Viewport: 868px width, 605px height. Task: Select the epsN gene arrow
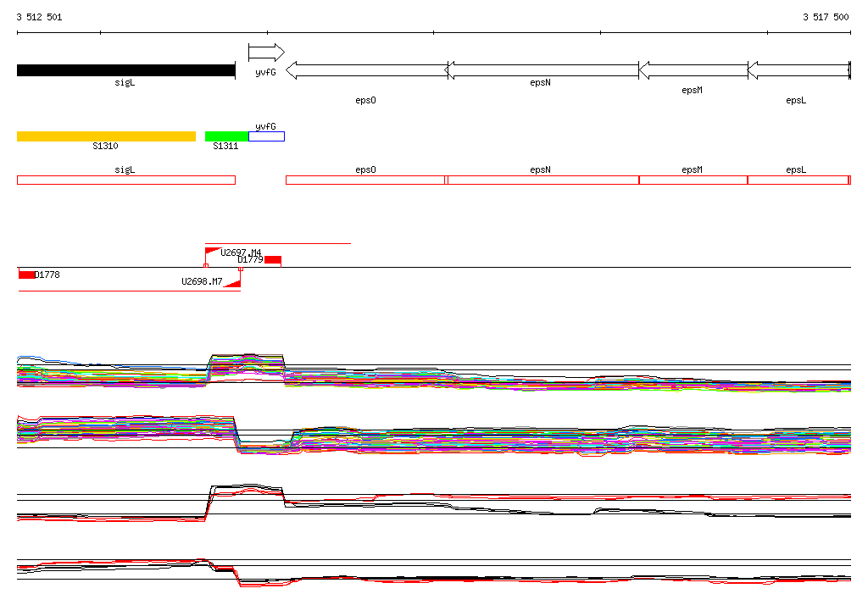[542, 70]
